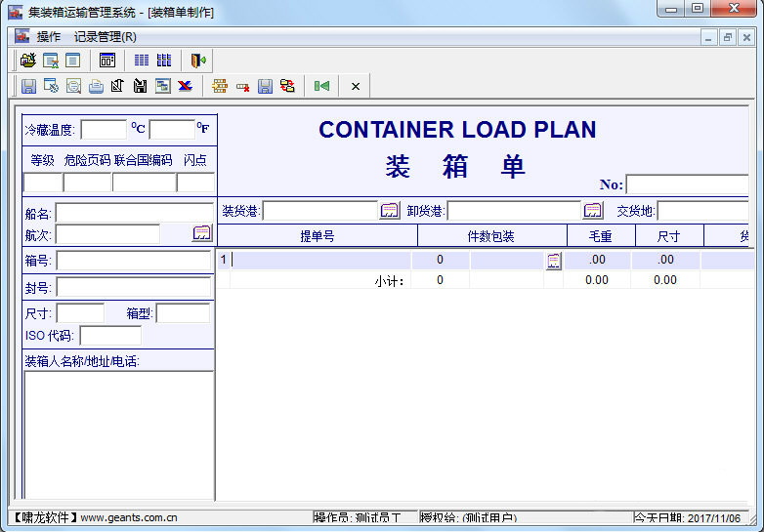Click the blue vertical tile grid icon

click(x=164, y=61)
